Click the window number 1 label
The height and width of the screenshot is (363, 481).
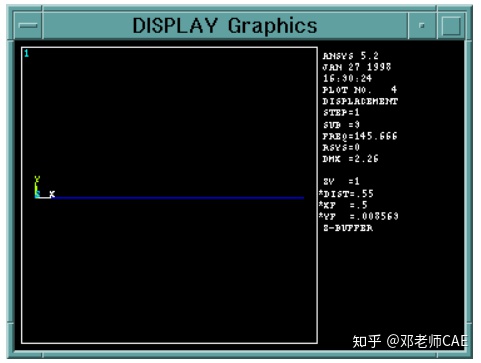click(27, 53)
